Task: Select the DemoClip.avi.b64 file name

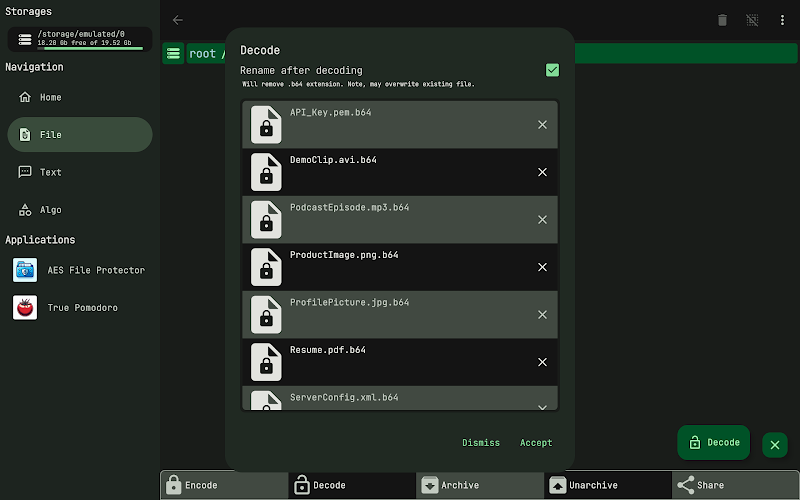Action: tap(333, 160)
